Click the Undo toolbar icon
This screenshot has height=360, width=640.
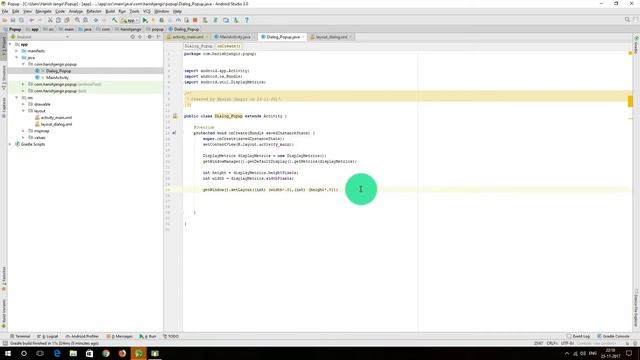(x=32, y=20)
